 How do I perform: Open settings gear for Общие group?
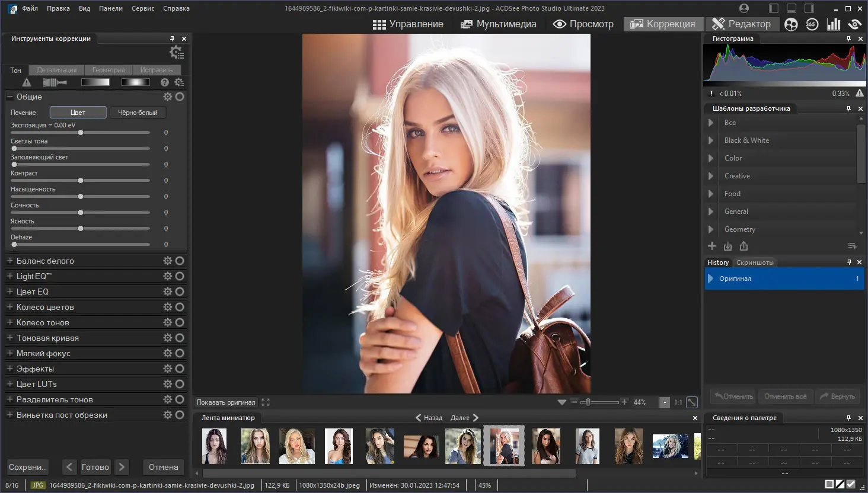tap(168, 97)
